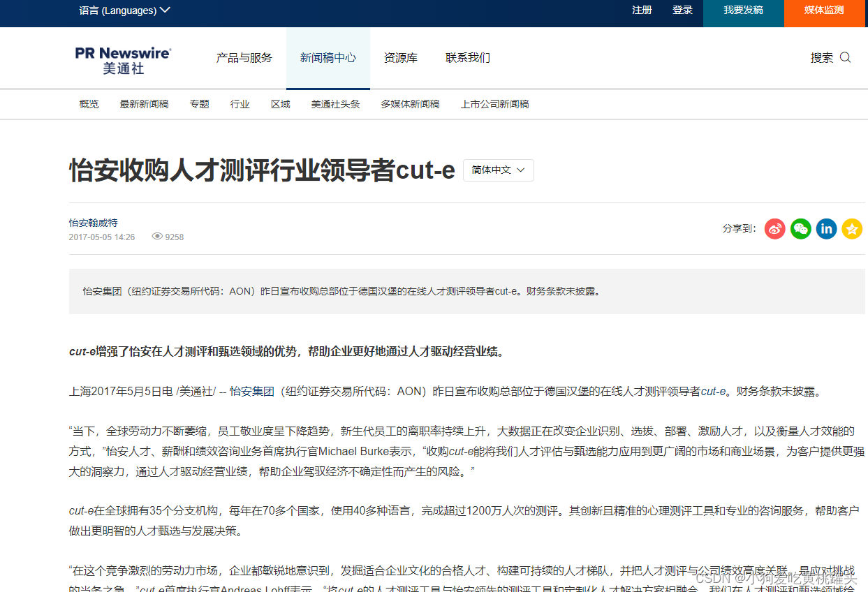The image size is (868, 592).
Task: Open 联系我们 menu
Action: click(x=468, y=58)
